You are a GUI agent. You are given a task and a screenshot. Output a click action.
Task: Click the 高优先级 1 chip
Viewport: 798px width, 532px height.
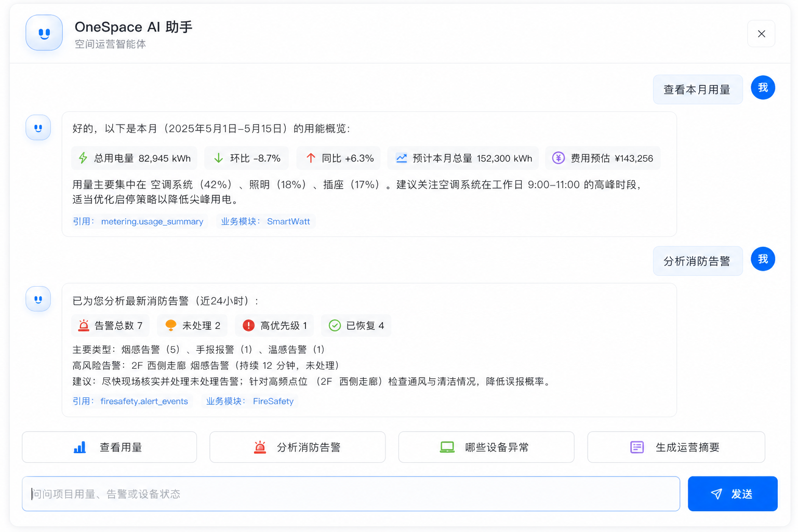(x=274, y=326)
